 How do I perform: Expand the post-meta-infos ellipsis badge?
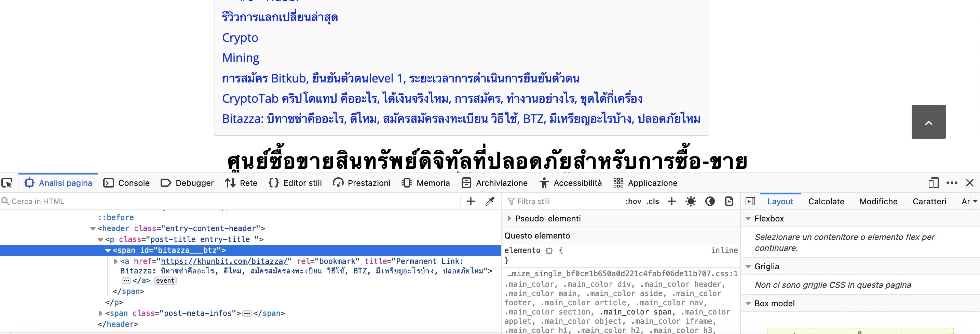(x=247, y=313)
